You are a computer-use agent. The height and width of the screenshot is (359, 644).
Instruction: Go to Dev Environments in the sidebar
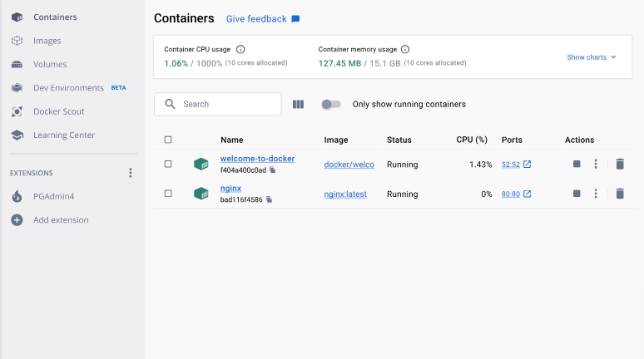click(x=68, y=88)
